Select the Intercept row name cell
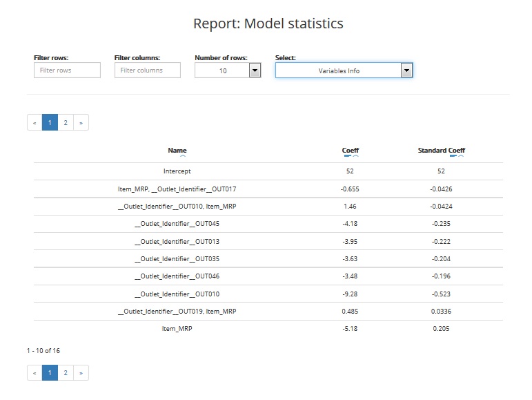This screenshot has width=532, height=400. (x=177, y=171)
